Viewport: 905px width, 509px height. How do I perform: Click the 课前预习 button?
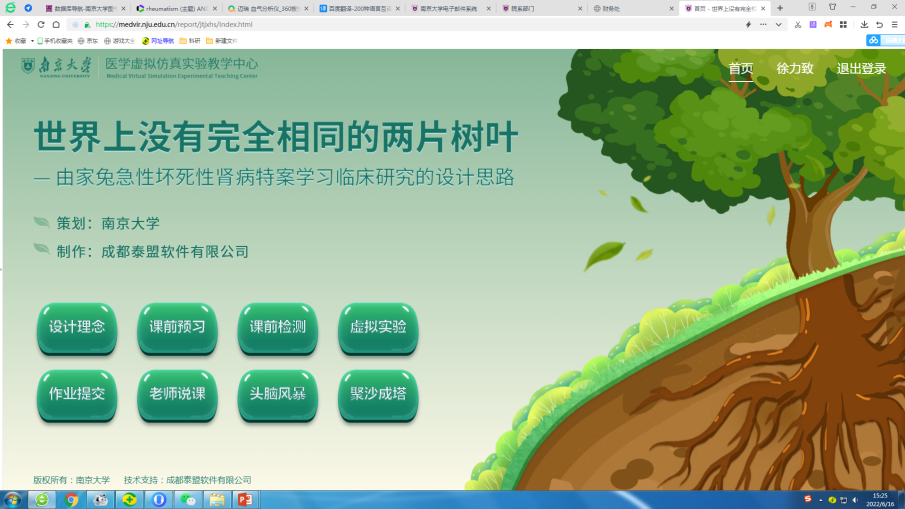(177, 327)
